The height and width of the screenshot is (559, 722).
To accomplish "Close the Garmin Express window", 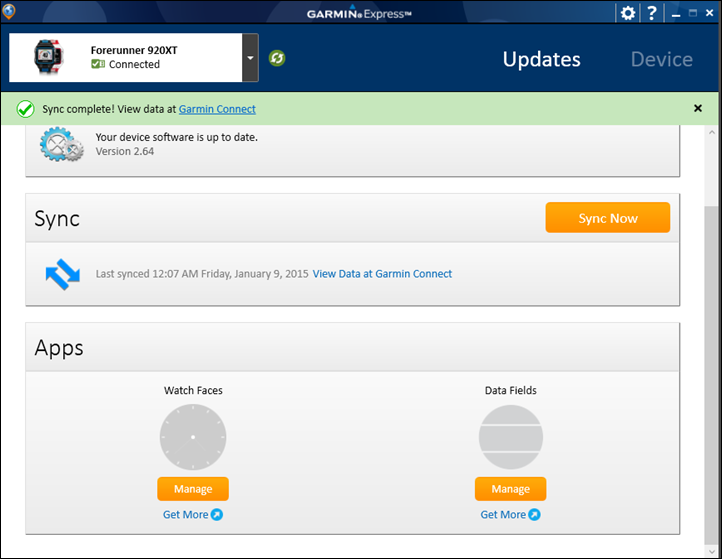I will 710,13.
